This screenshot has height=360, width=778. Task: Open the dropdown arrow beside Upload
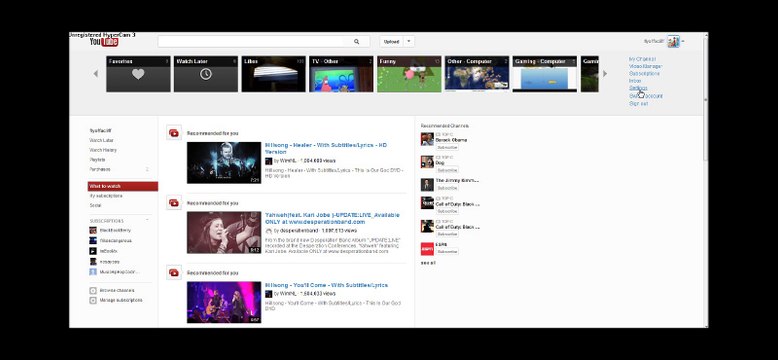(x=409, y=42)
